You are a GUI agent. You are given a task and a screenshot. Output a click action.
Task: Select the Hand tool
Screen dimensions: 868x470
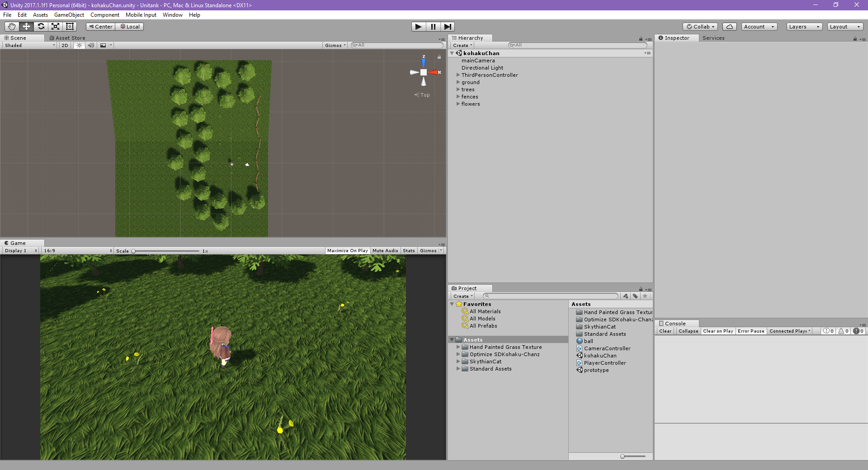[12, 27]
